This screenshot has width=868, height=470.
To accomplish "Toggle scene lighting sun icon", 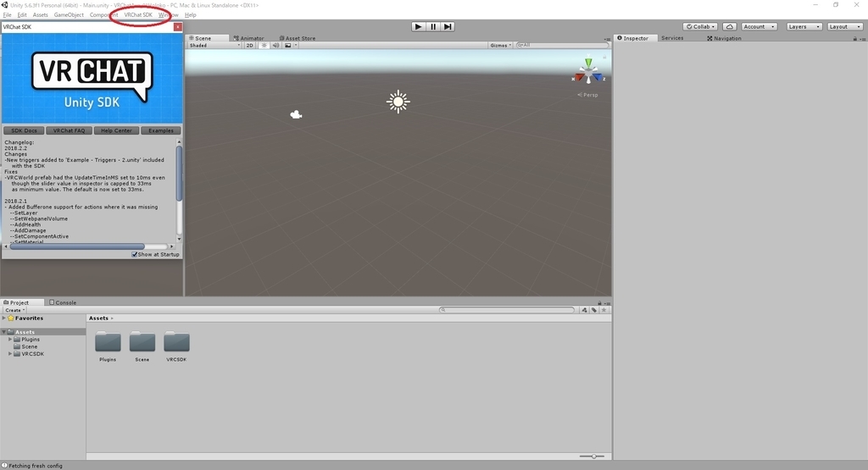I will [x=264, y=46].
